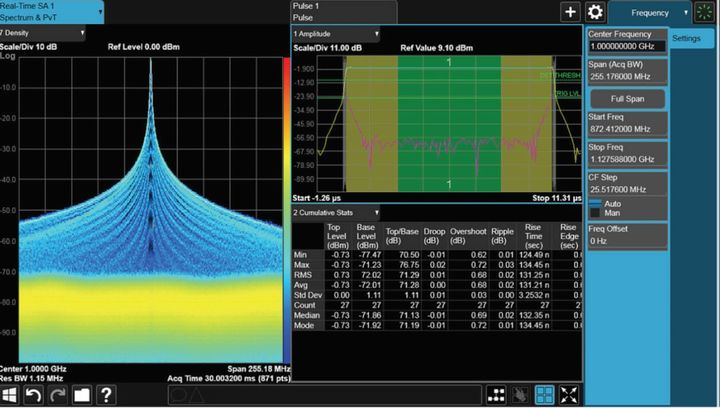Viewport: 720px width, 408px height.
Task: Open the gear settings icon
Action: 595,12
